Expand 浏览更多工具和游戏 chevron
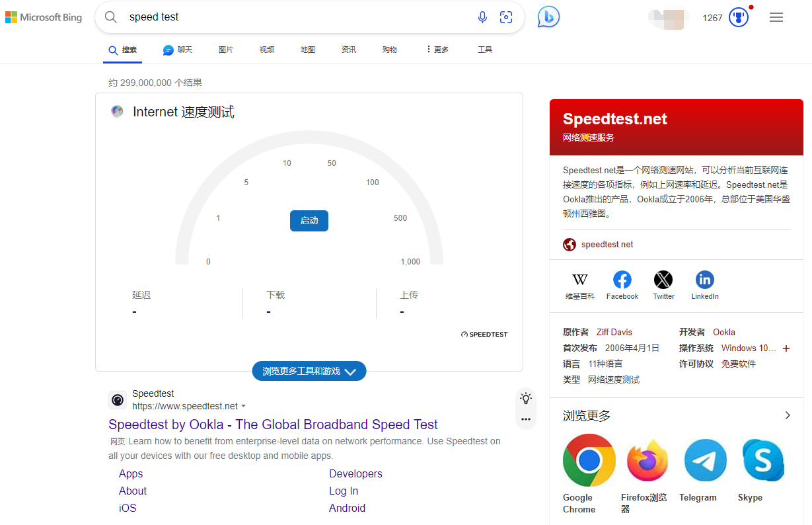 click(x=350, y=371)
